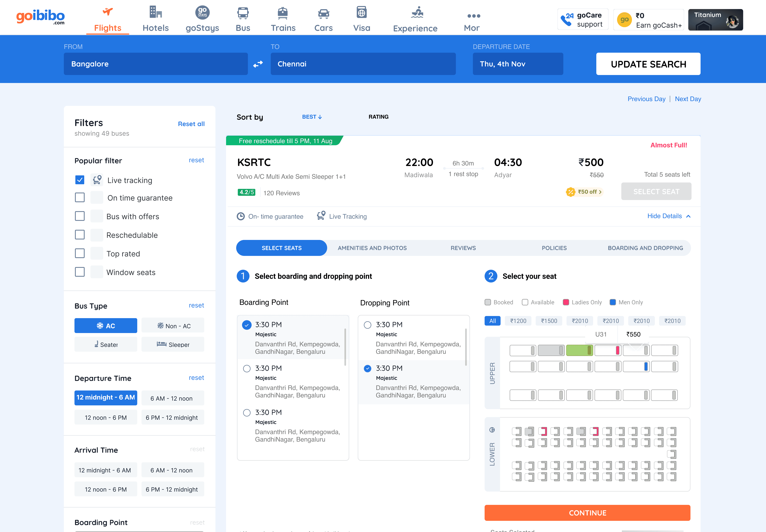Select the third boarding point radio option
The height and width of the screenshot is (532, 766).
point(247,413)
